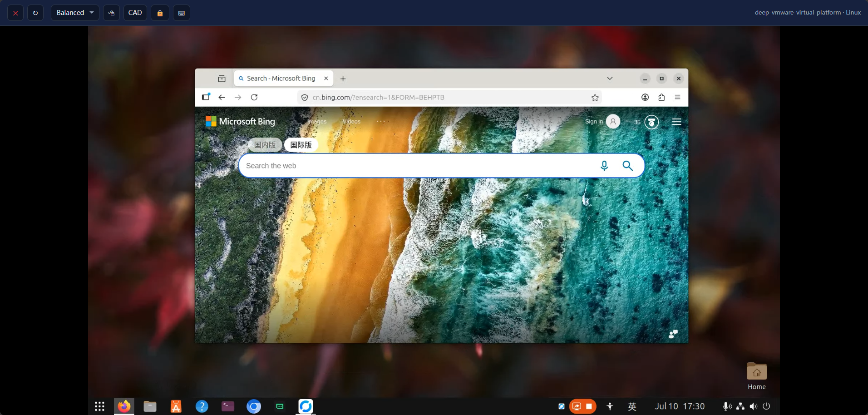
Task: Click the Firefox icon in the dock
Action: (124, 406)
